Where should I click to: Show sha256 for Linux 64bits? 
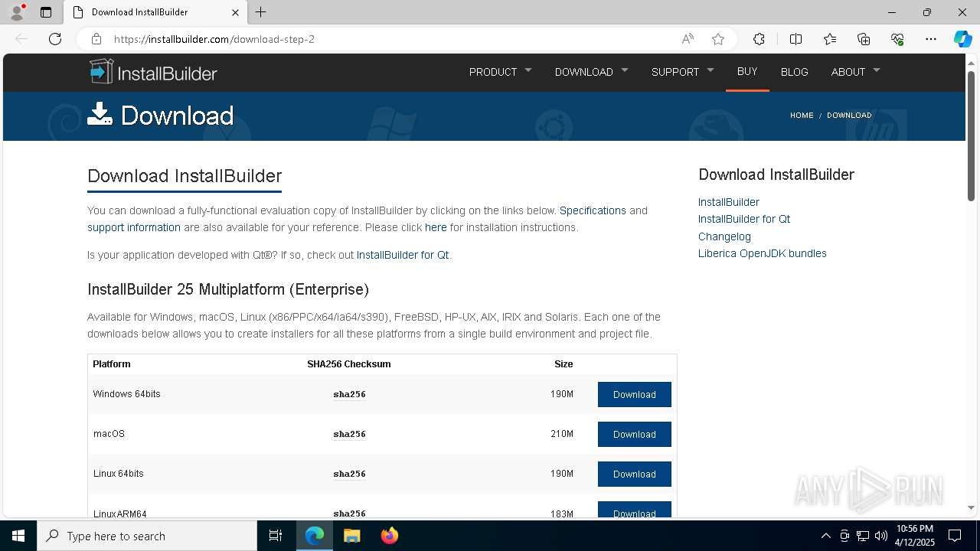click(349, 474)
